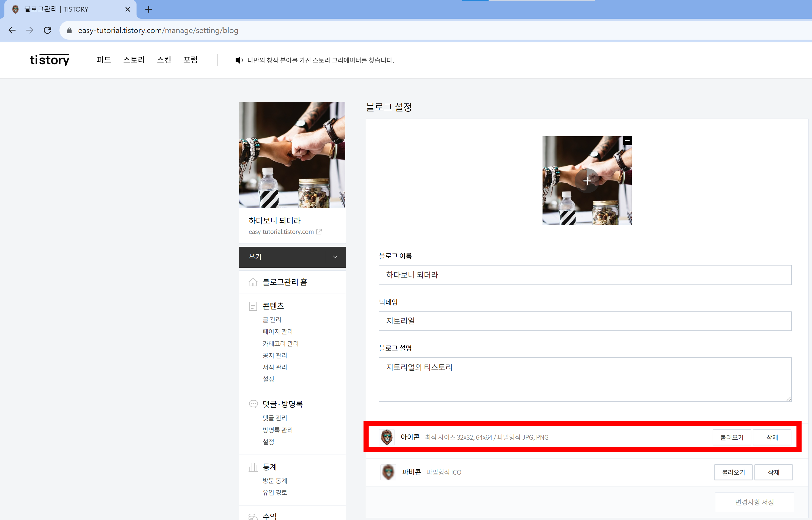Collapse image preview using the minus button

(x=628, y=141)
